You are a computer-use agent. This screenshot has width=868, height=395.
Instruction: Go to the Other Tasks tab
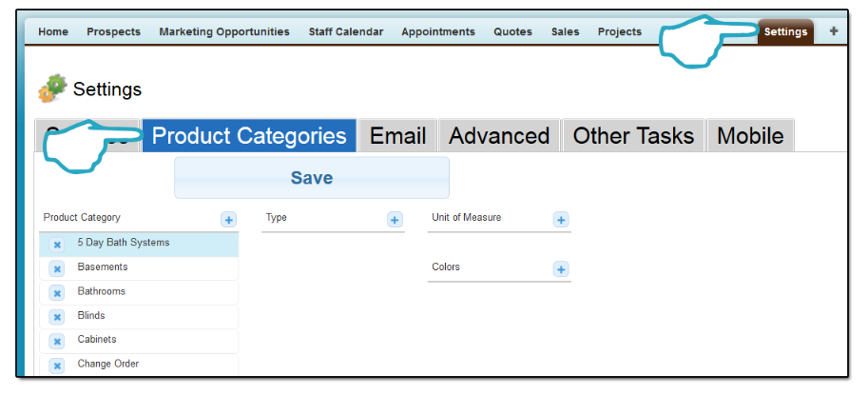click(x=633, y=136)
